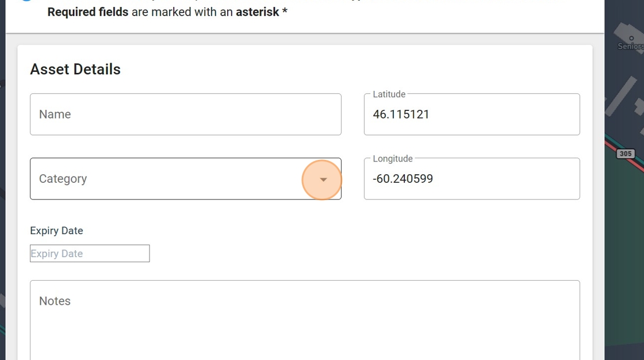Click the route 305 shield on map

[626, 154]
